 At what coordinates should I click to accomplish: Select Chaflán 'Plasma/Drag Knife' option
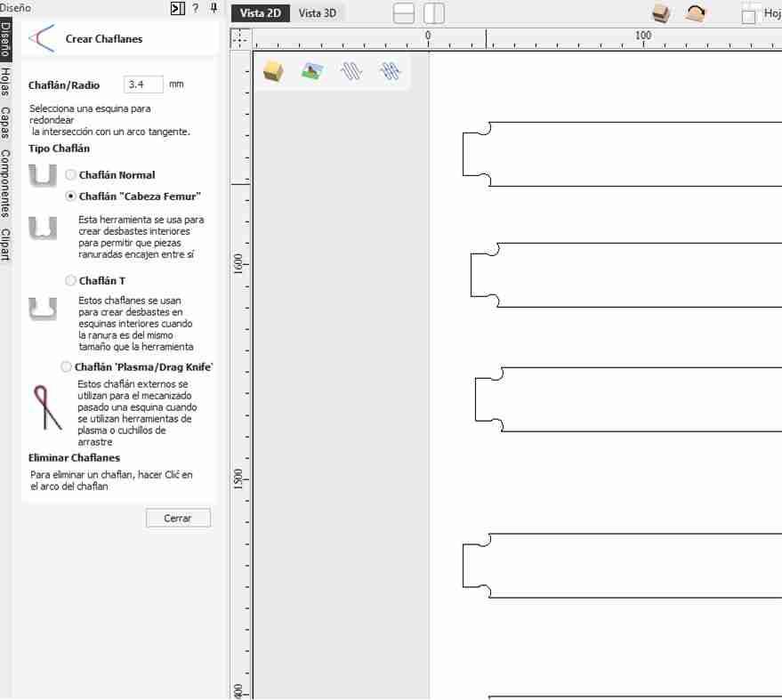pos(66,366)
